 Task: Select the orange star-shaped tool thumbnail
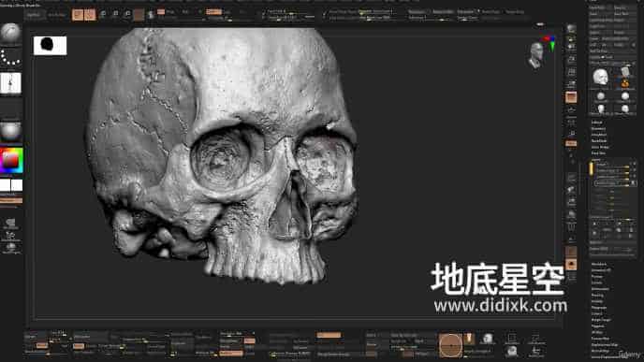tap(624, 84)
